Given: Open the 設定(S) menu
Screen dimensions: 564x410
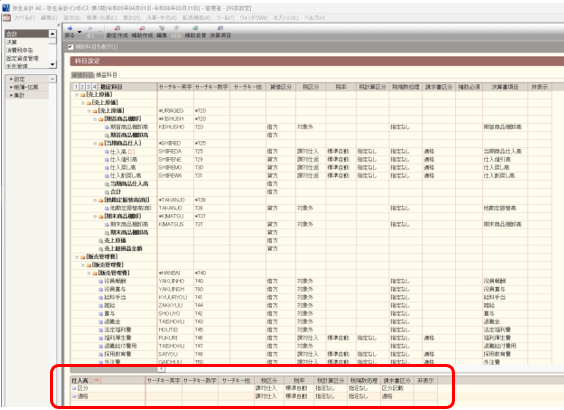Looking at the screenshot, I should [x=72, y=18].
